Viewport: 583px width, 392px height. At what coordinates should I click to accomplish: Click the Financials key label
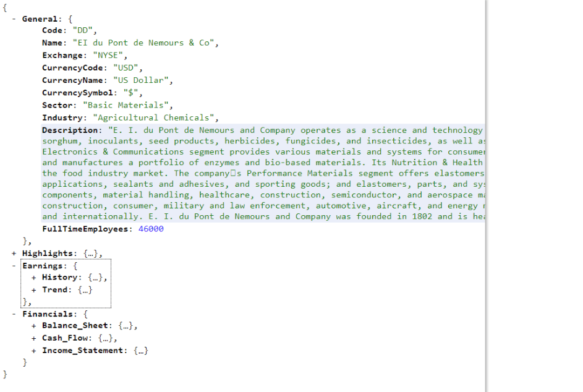47,314
